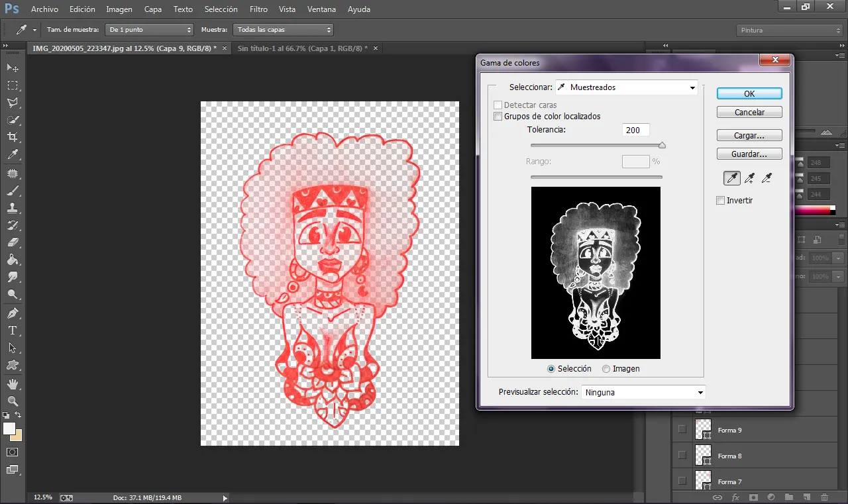
Task: Click the add layer mask icon
Action: point(753,497)
